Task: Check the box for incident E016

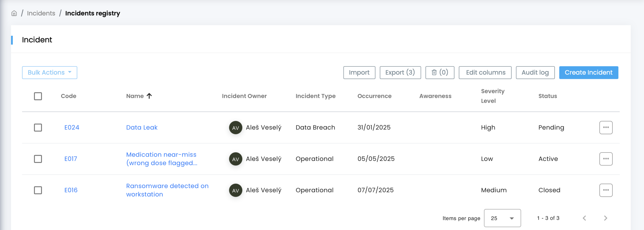Action: click(38, 190)
